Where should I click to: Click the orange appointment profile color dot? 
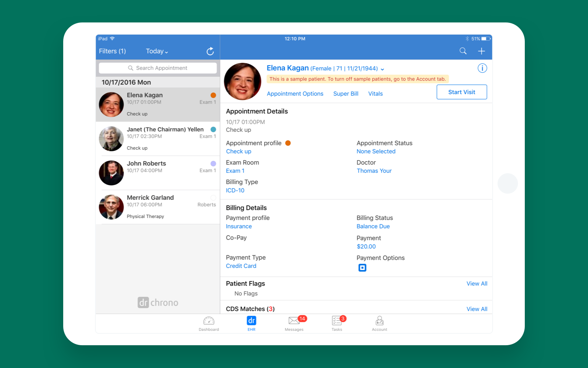point(288,143)
